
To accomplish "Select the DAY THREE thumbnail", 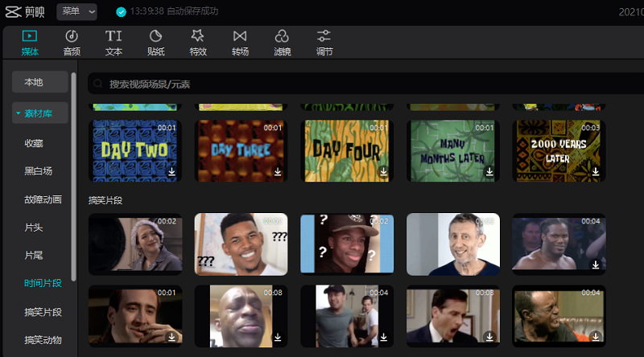I will coord(241,150).
